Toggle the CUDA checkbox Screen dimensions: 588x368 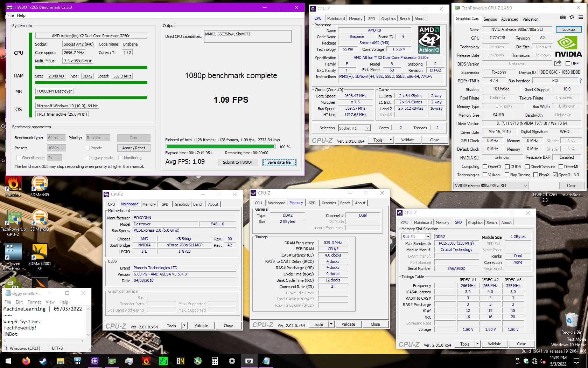(507, 167)
